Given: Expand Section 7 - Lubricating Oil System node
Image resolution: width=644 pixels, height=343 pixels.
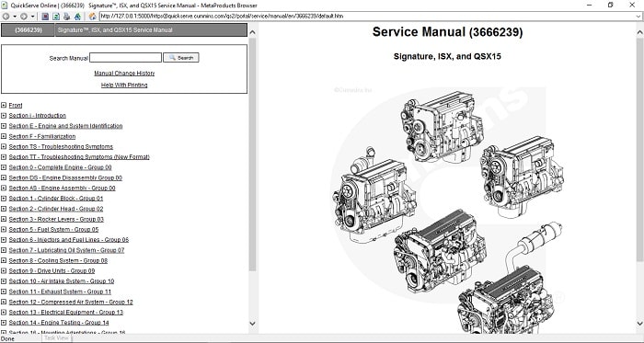Looking at the screenshot, I should click(4, 250).
